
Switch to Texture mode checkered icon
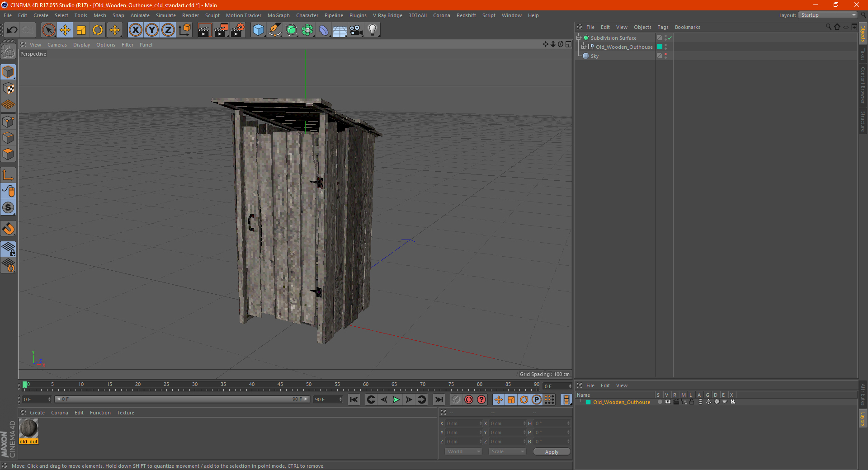8,89
